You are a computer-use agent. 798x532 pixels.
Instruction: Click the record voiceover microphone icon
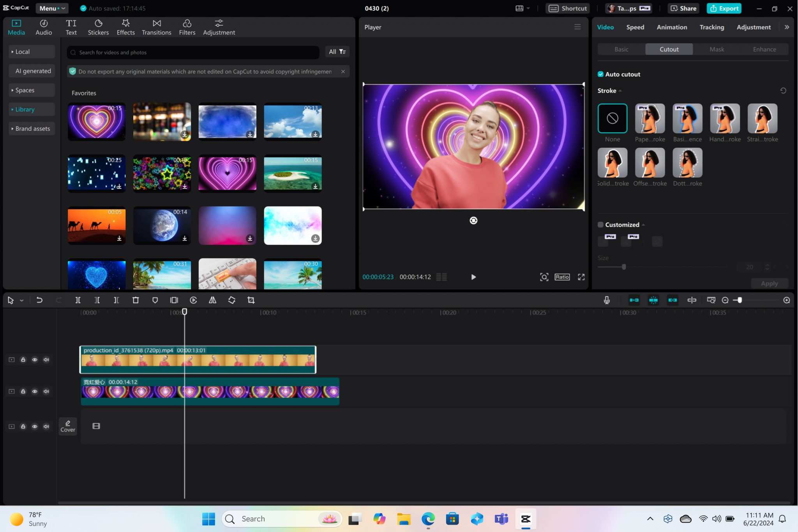click(x=606, y=300)
